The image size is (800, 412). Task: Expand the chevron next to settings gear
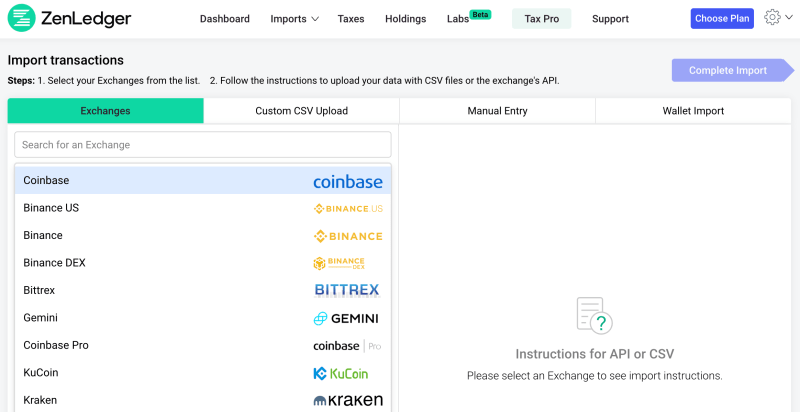[x=788, y=17]
